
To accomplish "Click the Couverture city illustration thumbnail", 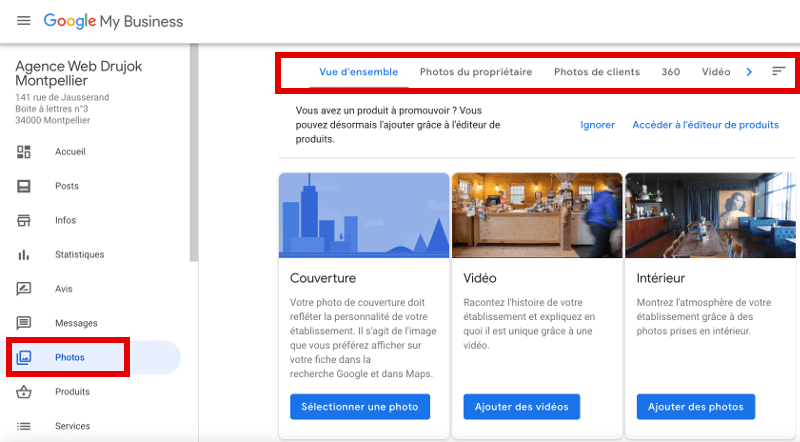I will tap(364, 215).
